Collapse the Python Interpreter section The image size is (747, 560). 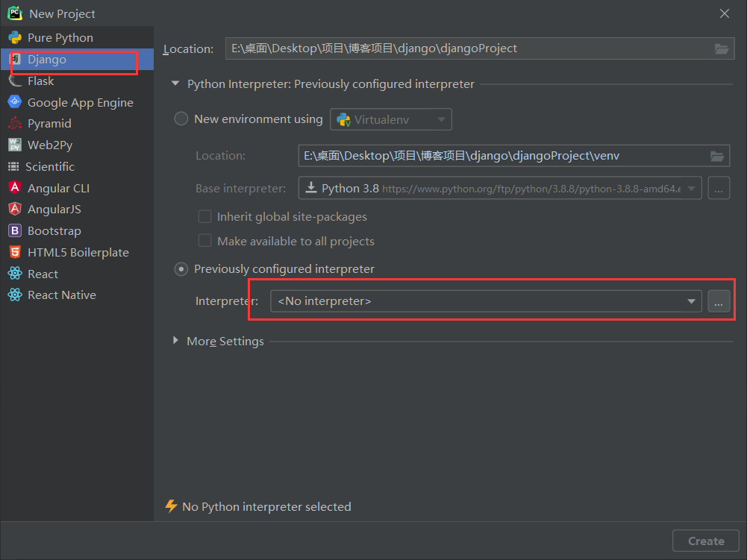[175, 84]
